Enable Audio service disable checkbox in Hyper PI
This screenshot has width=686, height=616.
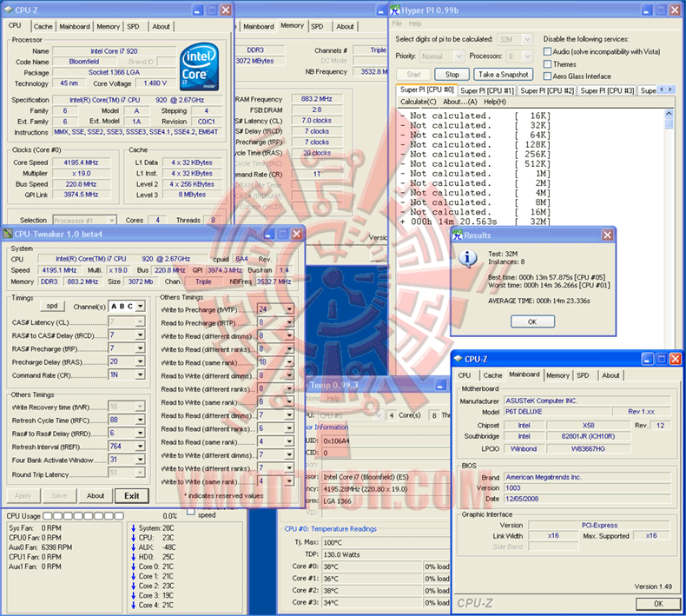(547, 51)
